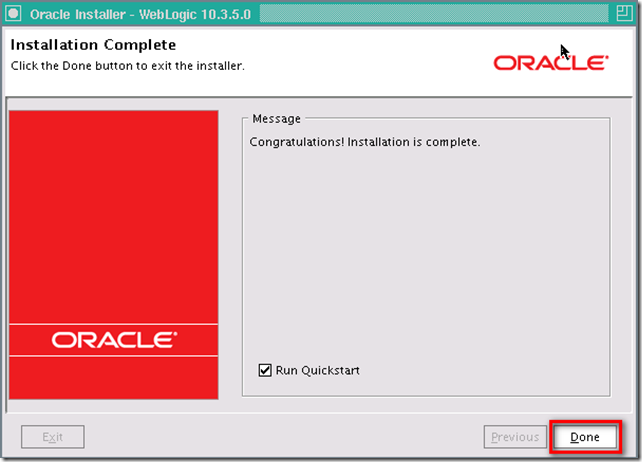Open the window menu icon in title bar
The height and width of the screenshot is (462, 642).
click(x=13, y=14)
